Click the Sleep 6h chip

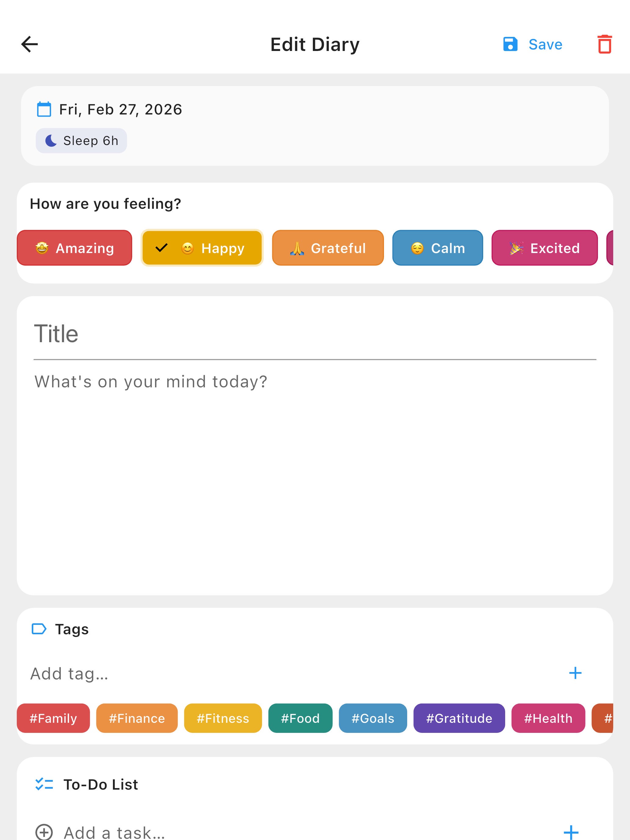81,140
